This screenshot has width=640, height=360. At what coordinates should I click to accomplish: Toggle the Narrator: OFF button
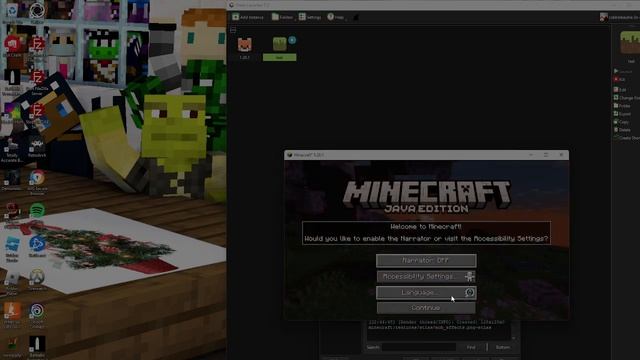426,260
